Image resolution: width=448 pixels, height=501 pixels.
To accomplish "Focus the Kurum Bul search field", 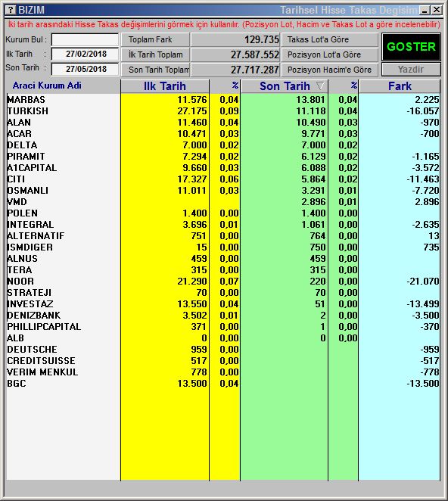I will pos(85,40).
